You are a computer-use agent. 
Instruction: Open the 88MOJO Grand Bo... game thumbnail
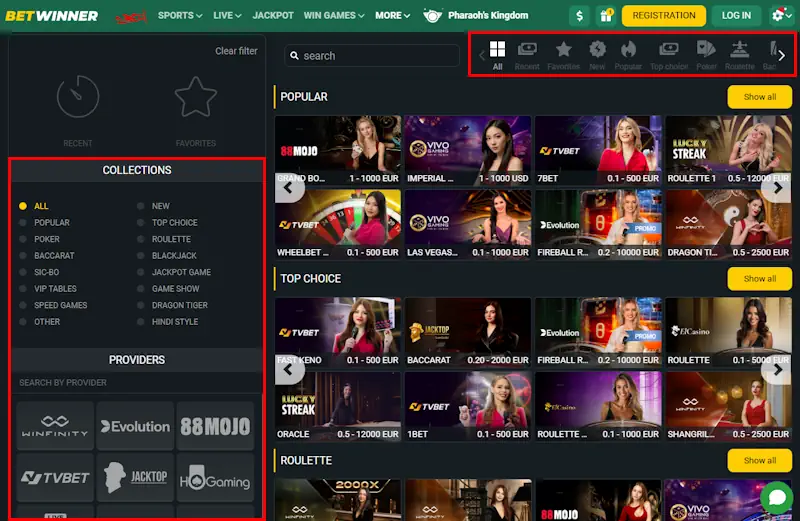coord(338,150)
